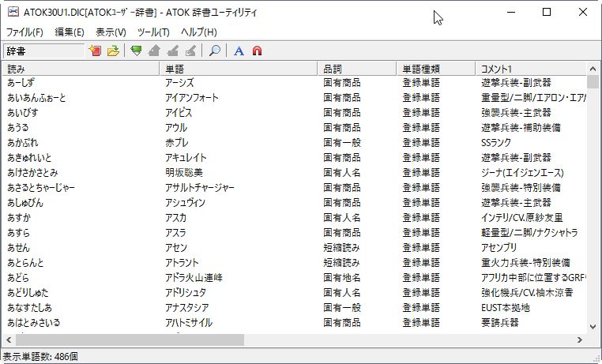Select the word アスラ
This screenshot has width=602, height=364.
click(x=175, y=232)
